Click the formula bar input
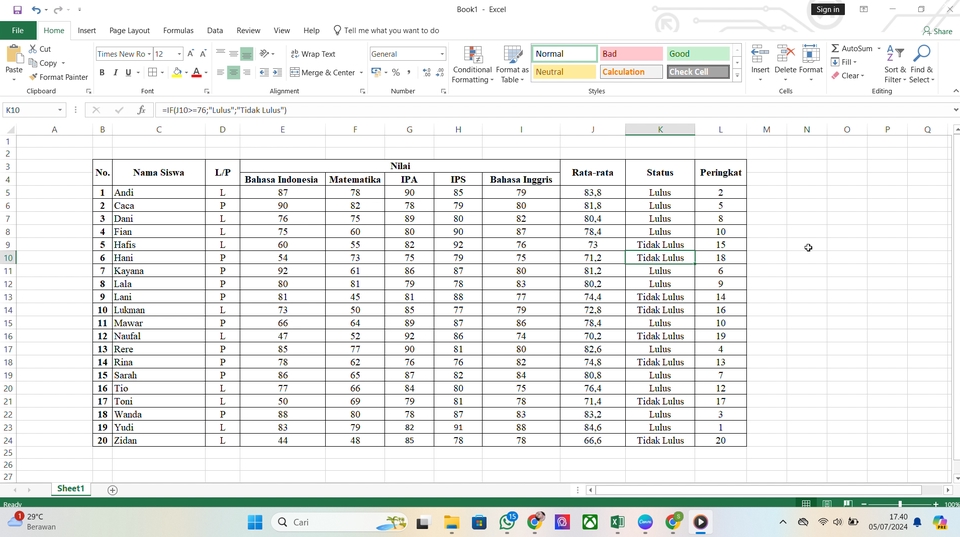Image resolution: width=960 pixels, height=537 pixels. tap(554, 110)
